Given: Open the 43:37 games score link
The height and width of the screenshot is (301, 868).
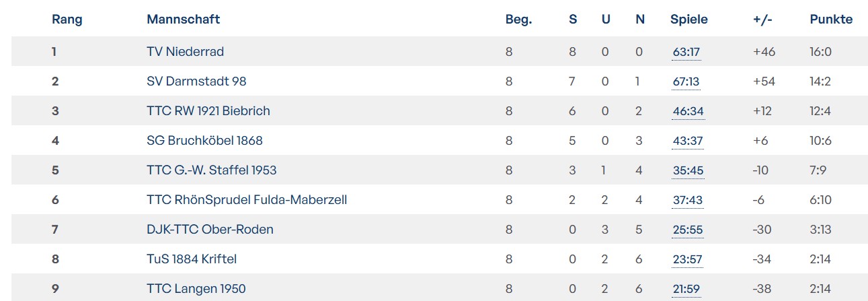Looking at the screenshot, I should pyautogui.click(x=687, y=141).
